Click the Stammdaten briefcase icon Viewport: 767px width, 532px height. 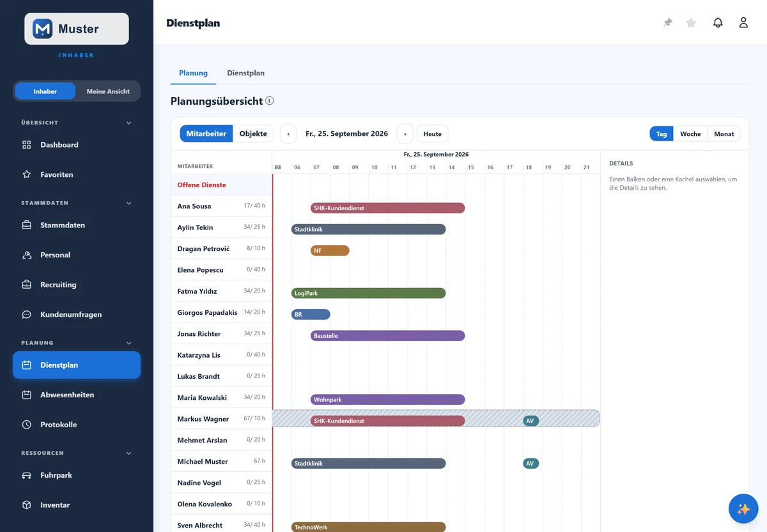tap(27, 225)
